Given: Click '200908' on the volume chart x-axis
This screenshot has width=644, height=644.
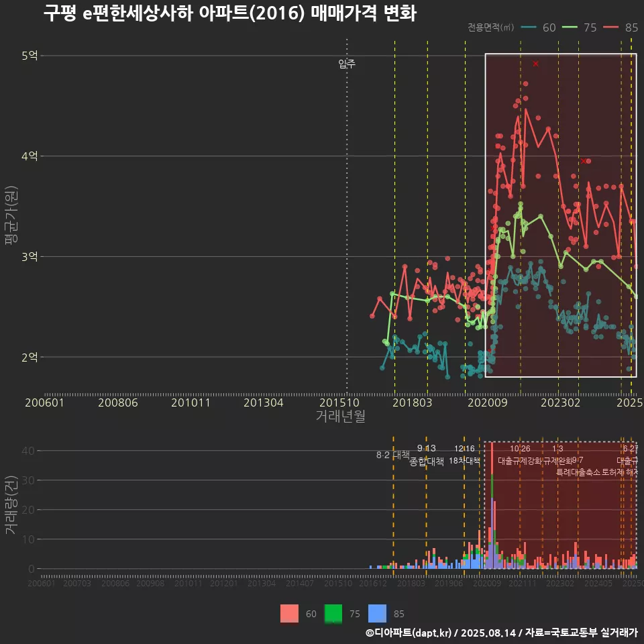Looking at the screenshot, I should click(150, 583).
